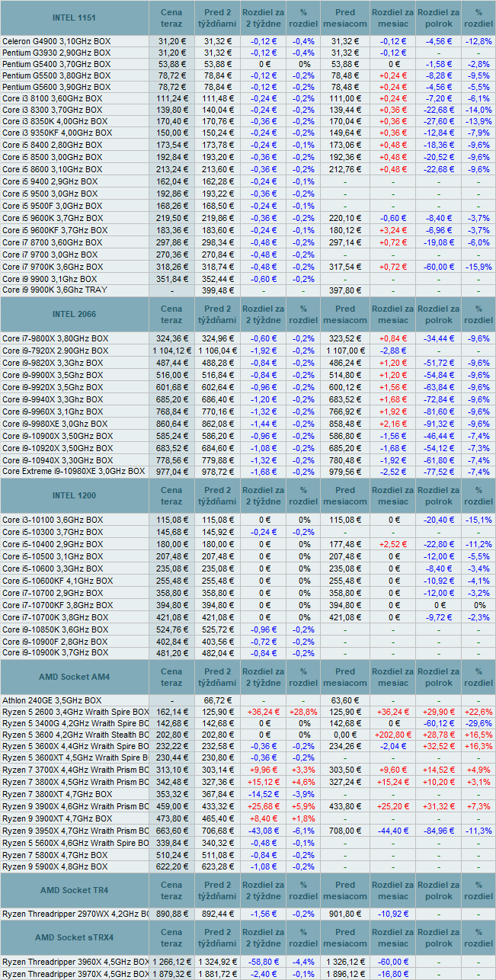496x980 pixels.
Task: Select Core i3-10100 3,6GHz BOX
Action: pyautogui.click(x=52, y=520)
